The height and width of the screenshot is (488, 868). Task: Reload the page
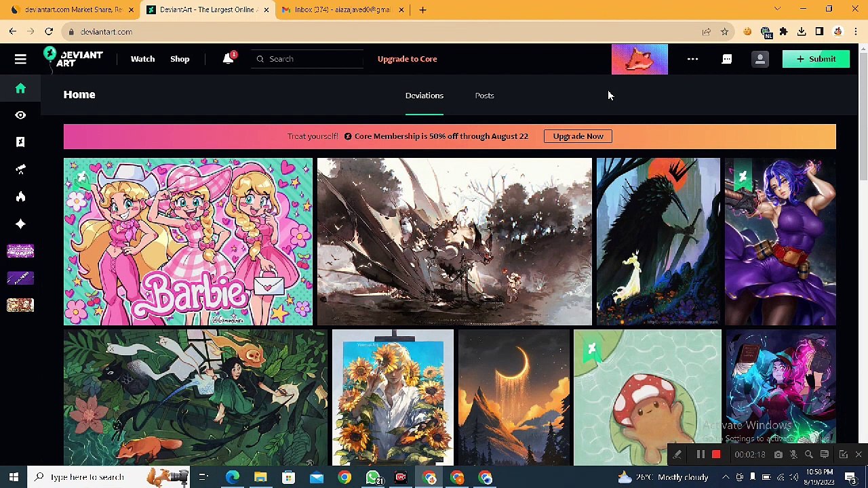[49, 31]
